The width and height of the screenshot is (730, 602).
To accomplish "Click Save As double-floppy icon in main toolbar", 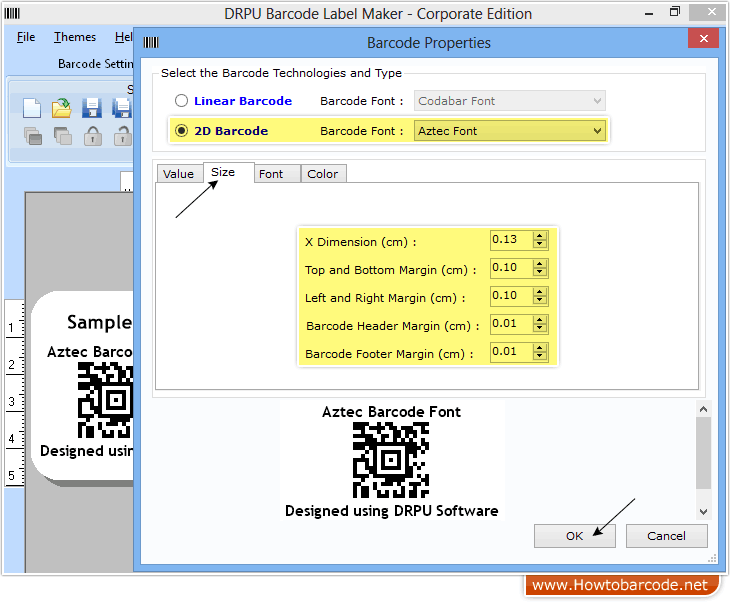I will (122, 108).
